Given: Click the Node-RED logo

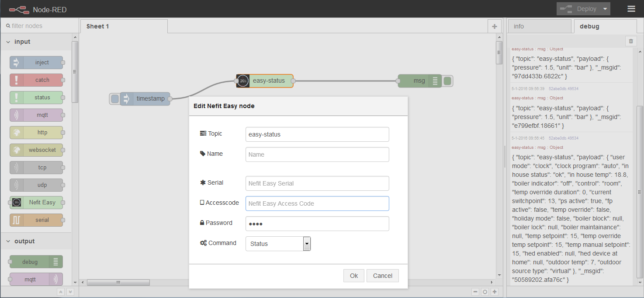Looking at the screenshot, I should [38, 10].
